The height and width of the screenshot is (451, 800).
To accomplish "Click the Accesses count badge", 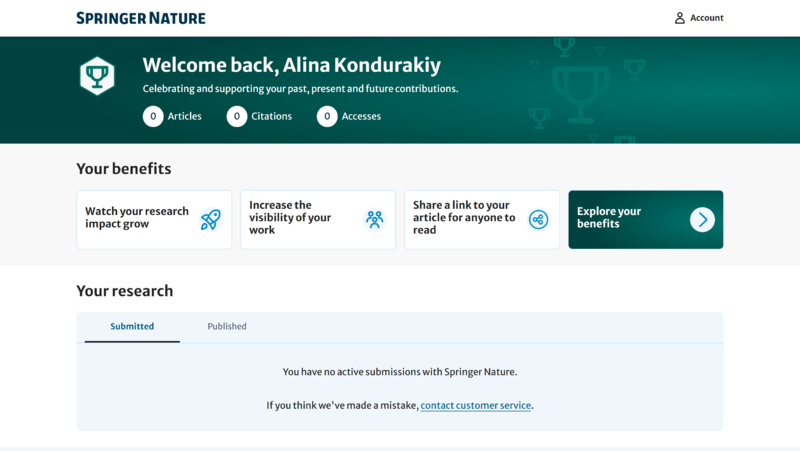I will click(x=327, y=116).
